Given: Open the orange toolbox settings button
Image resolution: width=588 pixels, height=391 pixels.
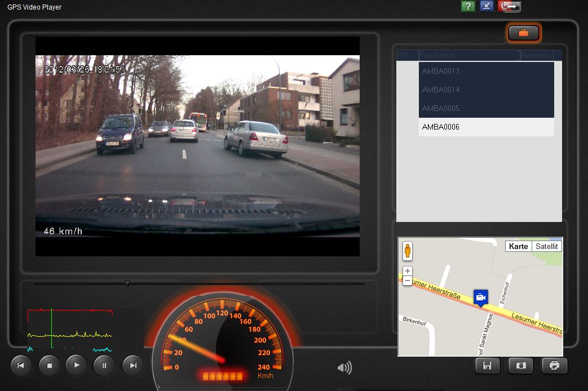Looking at the screenshot, I should point(524,33).
